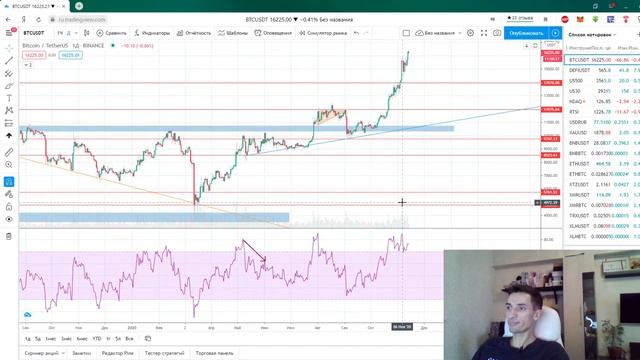Open chart layout selection square icon

point(406,33)
